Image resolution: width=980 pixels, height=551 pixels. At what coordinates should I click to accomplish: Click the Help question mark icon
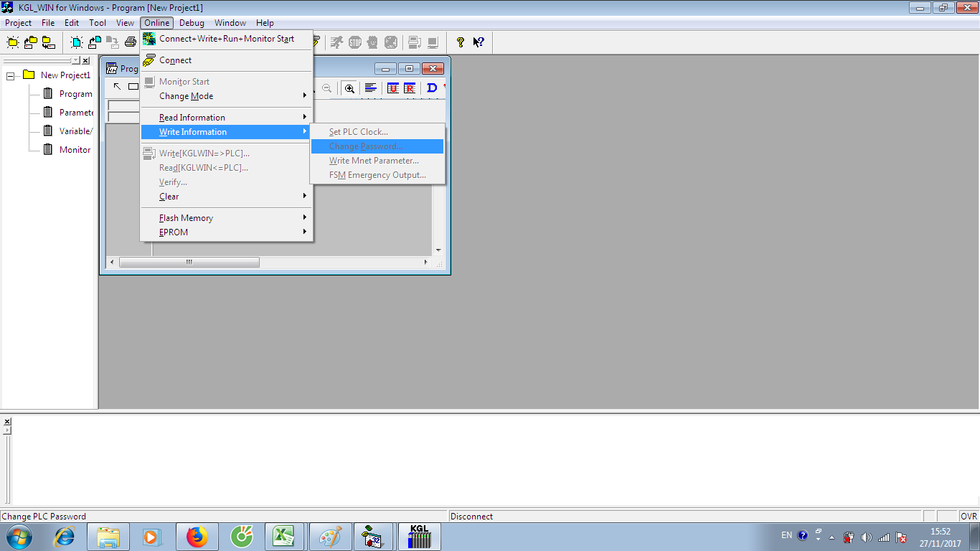point(461,42)
